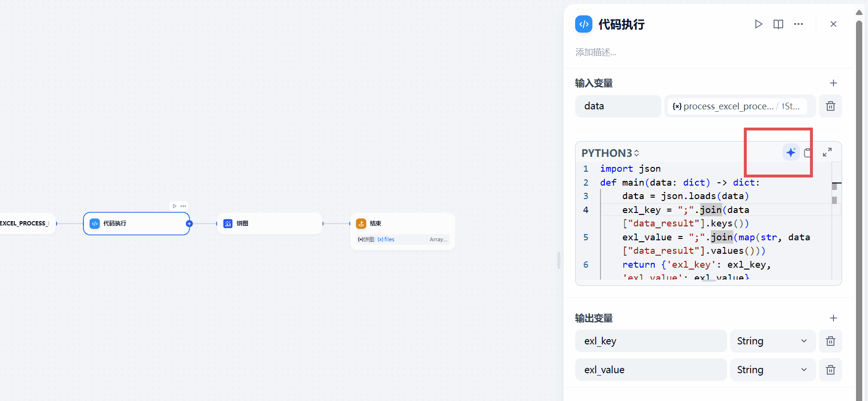Open the more options menu in the panel header
Screen dimensions: 868x401
tap(799, 24)
